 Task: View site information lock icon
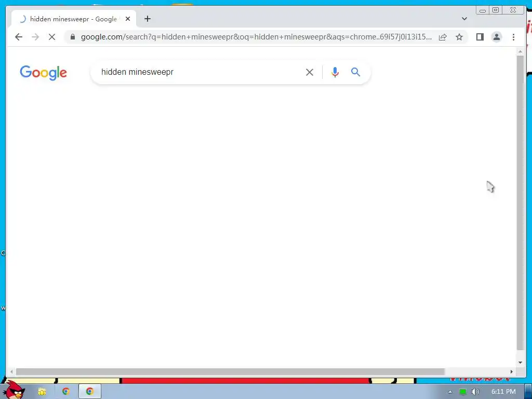pyautogui.click(x=73, y=37)
